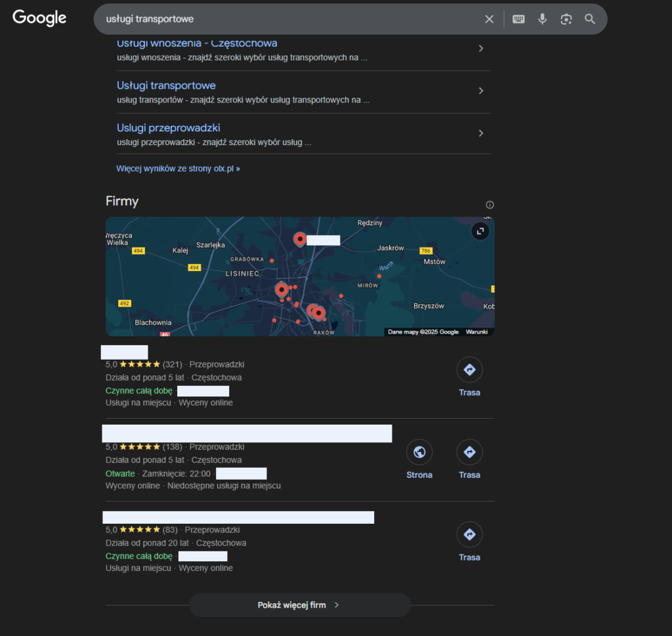Image resolution: width=672 pixels, height=636 pixels.
Task: Expand chevron next to 'Usługi wnoszenia'
Action: pyautogui.click(x=481, y=49)
